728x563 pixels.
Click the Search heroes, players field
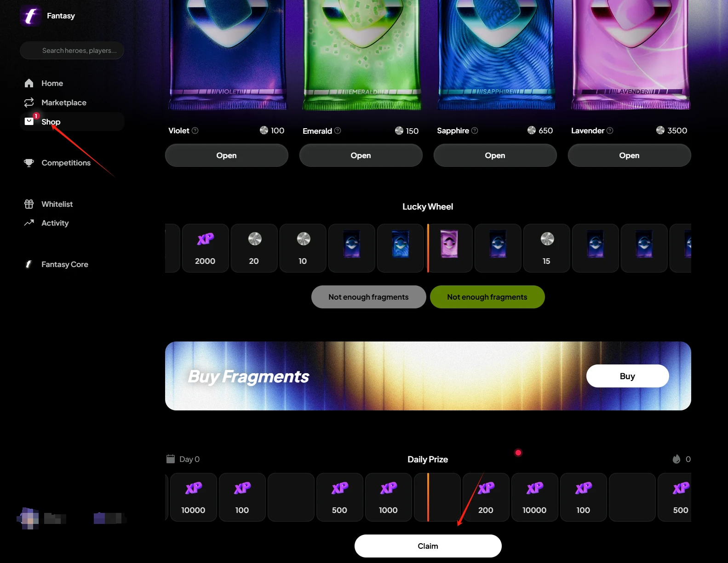coord(72,51)
